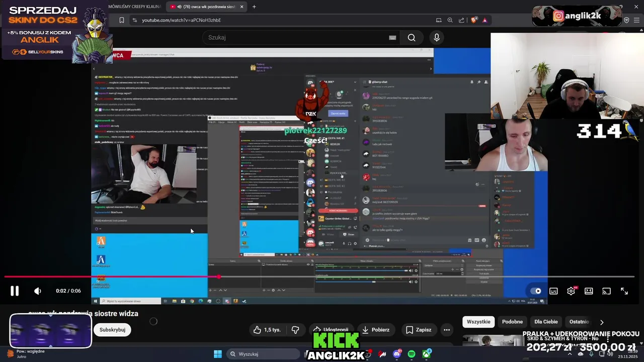Image resolution: width=644 pixels, height=362 pixels.
Task: Open the VPN shield icon in the browser toolbar
Action: point(626,20)
